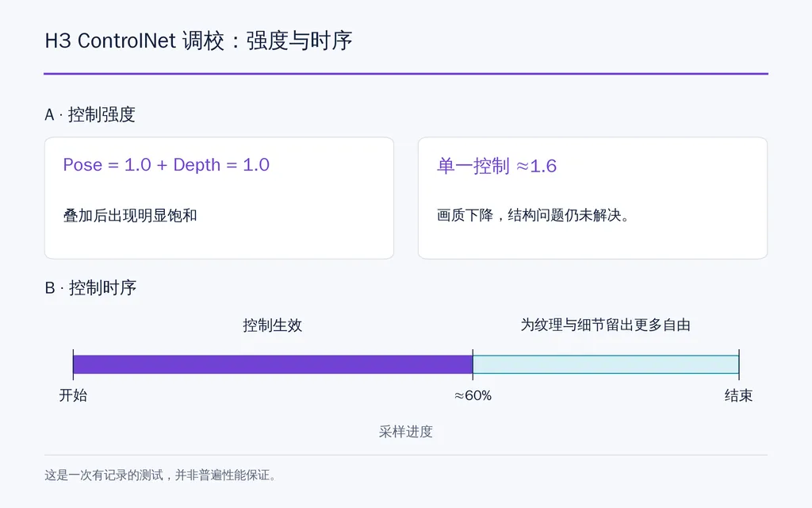Click the 'Pose = 1.0 + Depth = 1.0' heading

point(167,165)
